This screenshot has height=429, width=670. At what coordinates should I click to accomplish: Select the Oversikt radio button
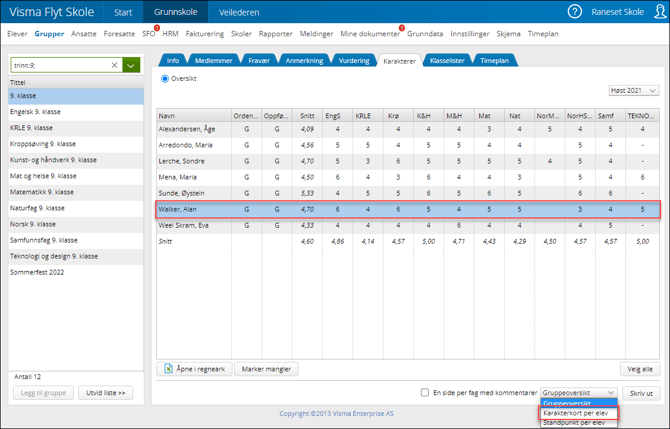pos(166,78)
